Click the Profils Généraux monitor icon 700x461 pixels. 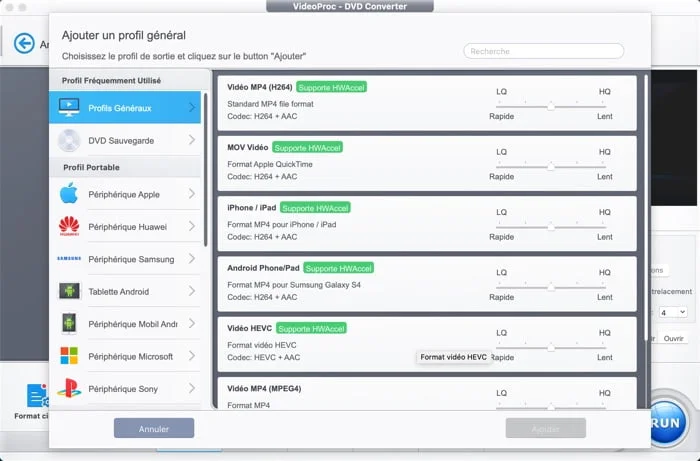[69, 108]
